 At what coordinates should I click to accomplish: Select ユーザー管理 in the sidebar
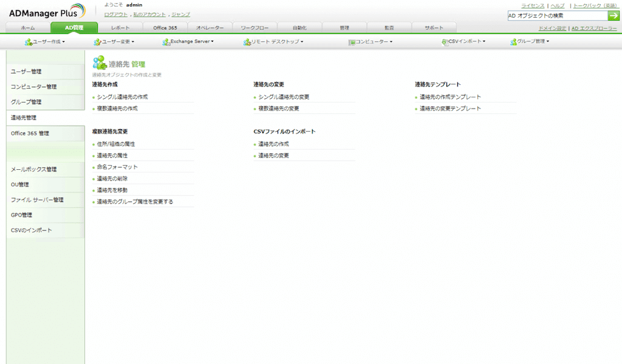point(45,72)
